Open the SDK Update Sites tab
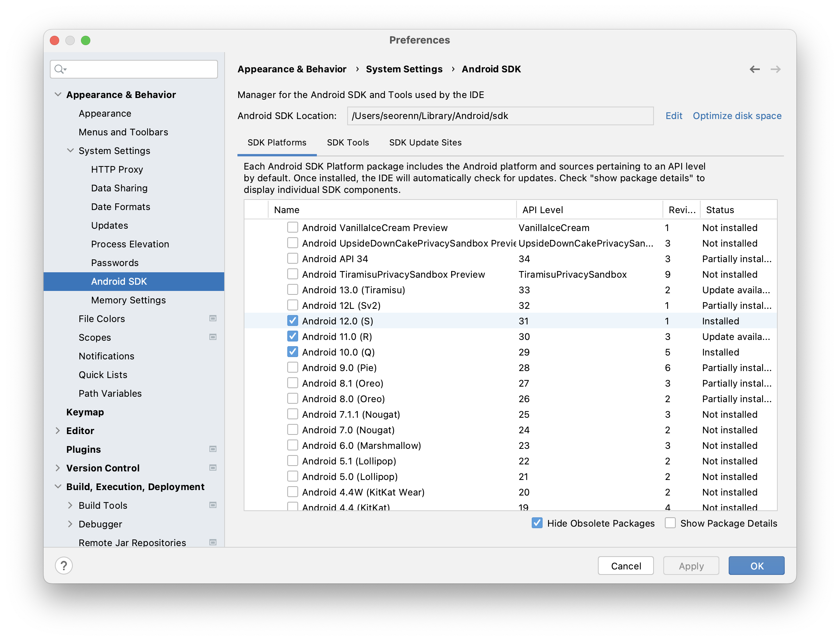840x641 pixels. pos(425,142)
